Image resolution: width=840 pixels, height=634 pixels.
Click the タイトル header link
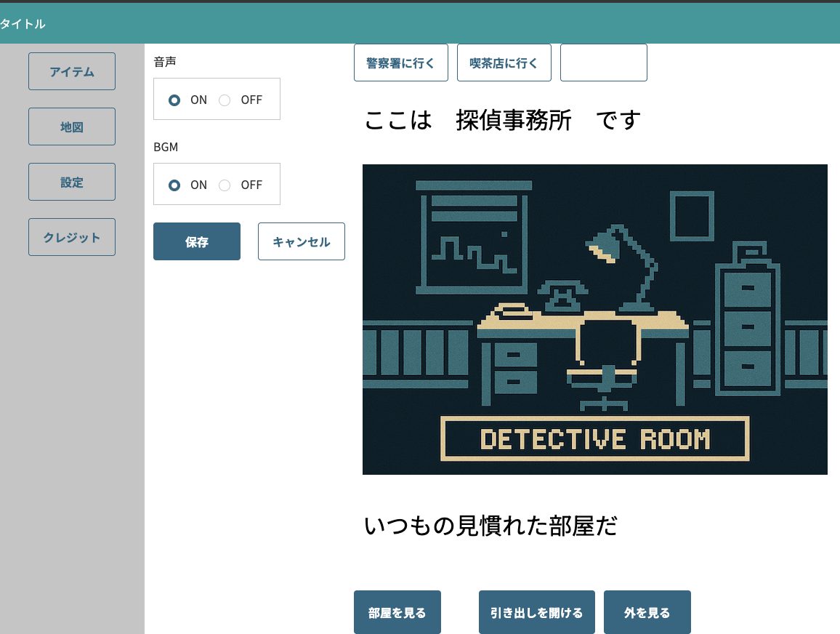point(23,24)
